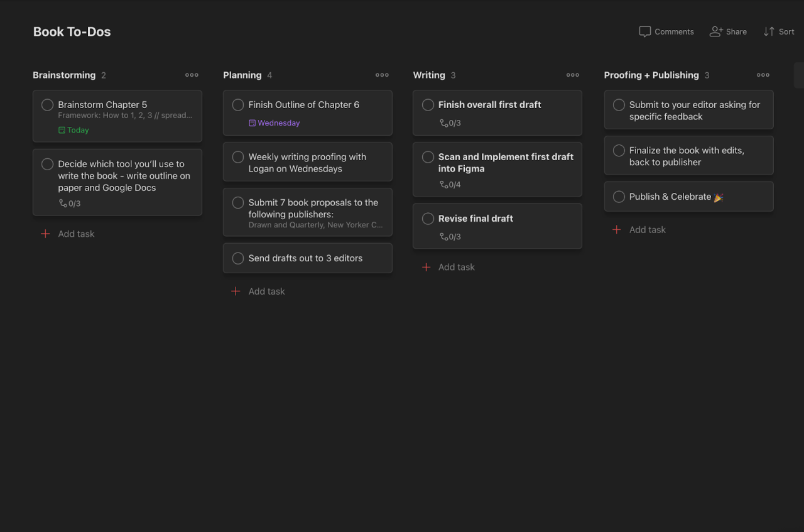Complete "Send drafts out to 3 editors"
This screenshot has height=532, width=804.
(x=237, y=258)
